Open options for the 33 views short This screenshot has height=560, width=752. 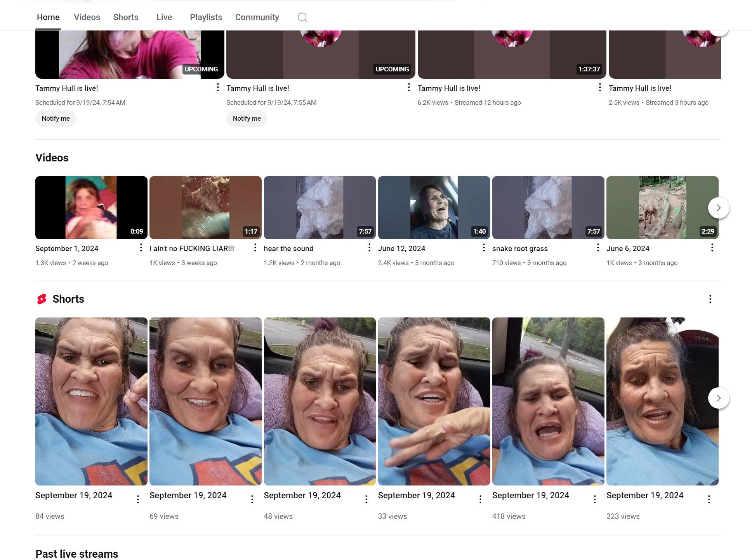pyautogui.click(x=480, y=499)
